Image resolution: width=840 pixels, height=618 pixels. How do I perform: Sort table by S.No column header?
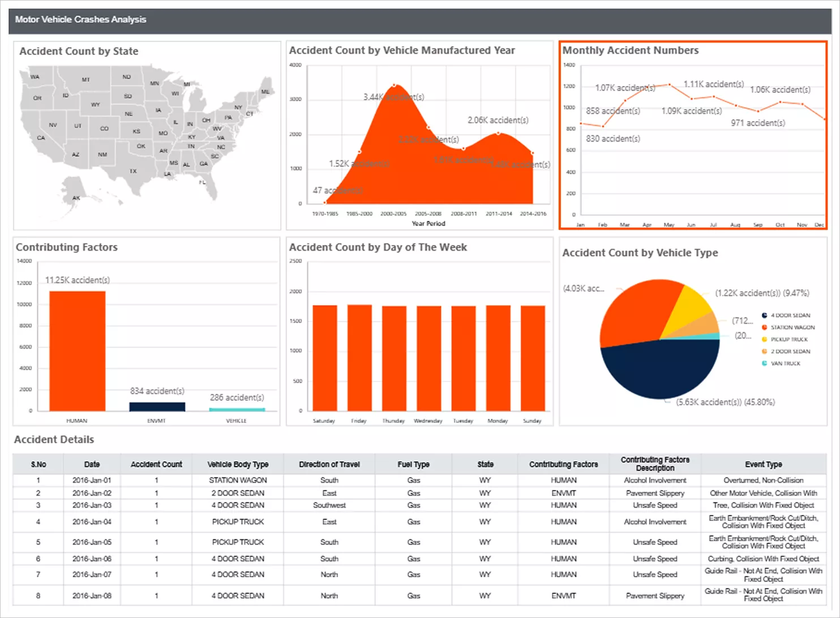click(38, 464)
